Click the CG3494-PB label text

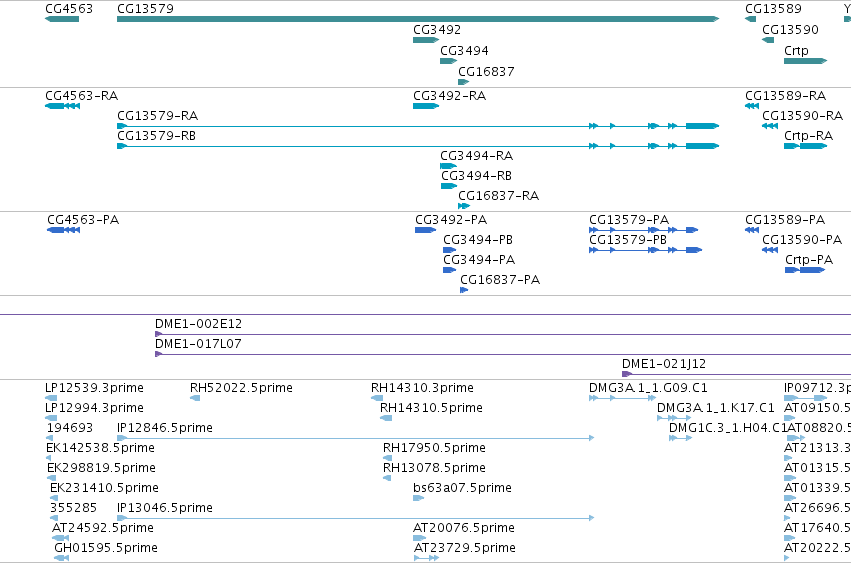tap(478, 239)
